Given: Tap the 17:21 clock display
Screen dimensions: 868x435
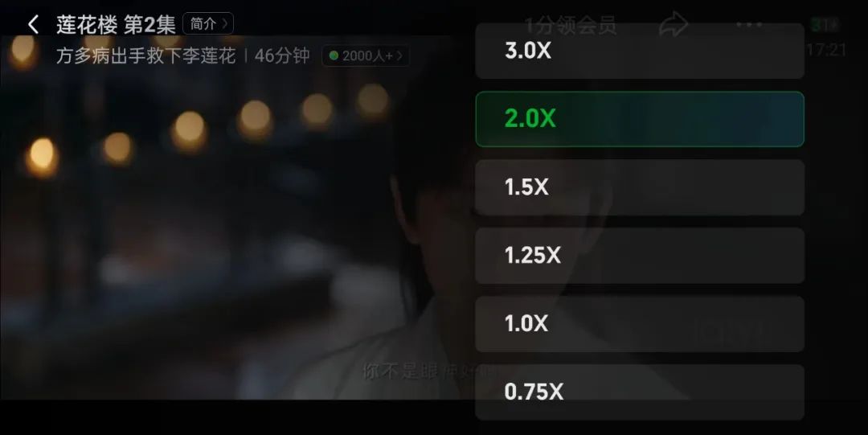Looking at the screenshot, I should click(826, 51).
